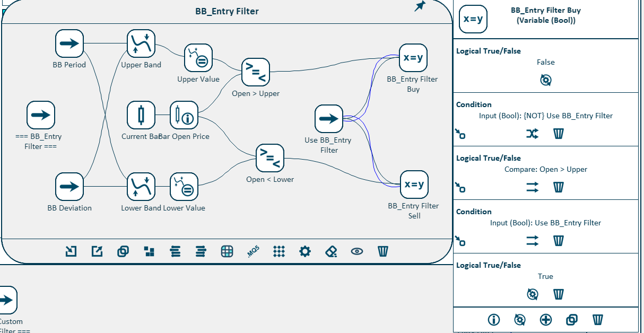The image size is (644, 333).
Task: Click the highlighted grid icon
Action: 227,251
